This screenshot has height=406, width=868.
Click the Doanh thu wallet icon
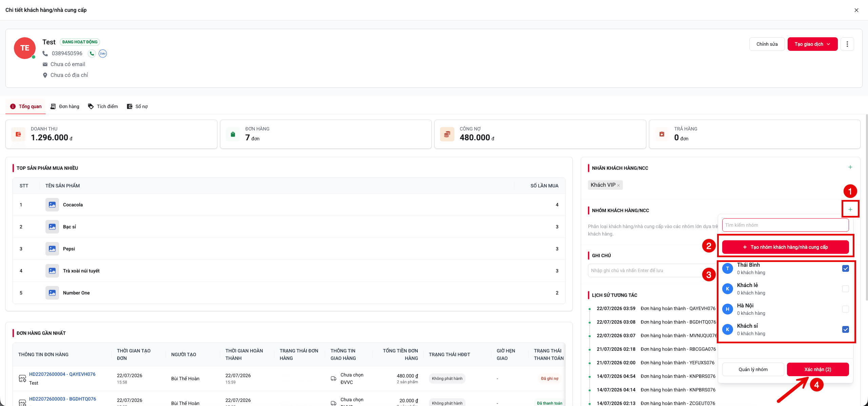tap(18, 134)
